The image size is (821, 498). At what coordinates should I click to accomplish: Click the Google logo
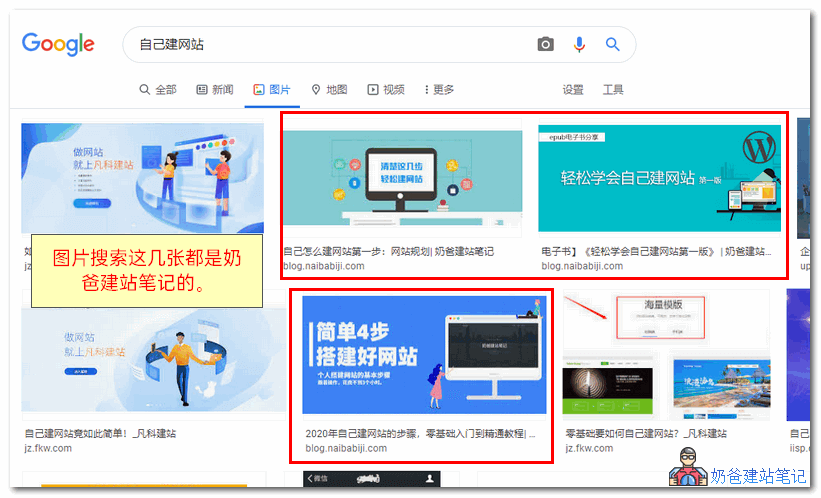point(58,44)
